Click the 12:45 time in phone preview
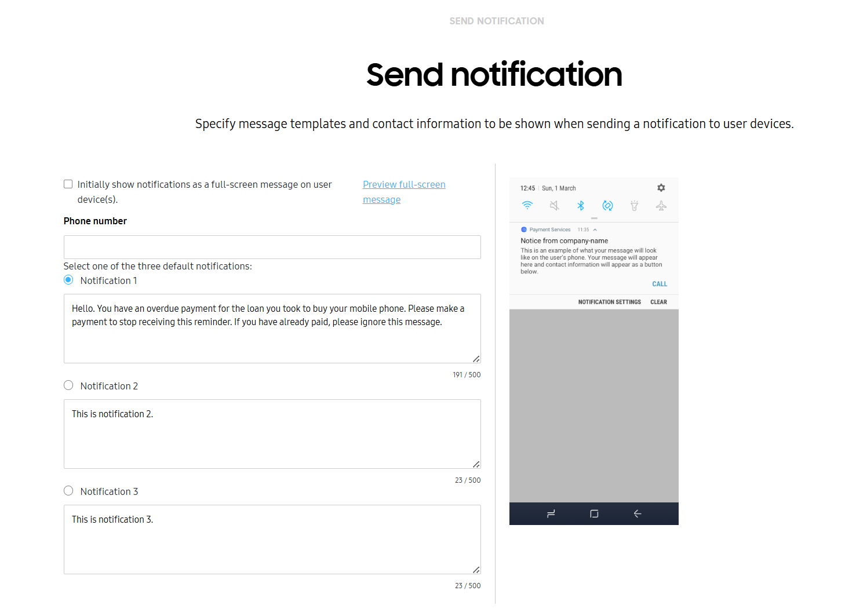Screen dimensions: 856x616 coord(528,188)
